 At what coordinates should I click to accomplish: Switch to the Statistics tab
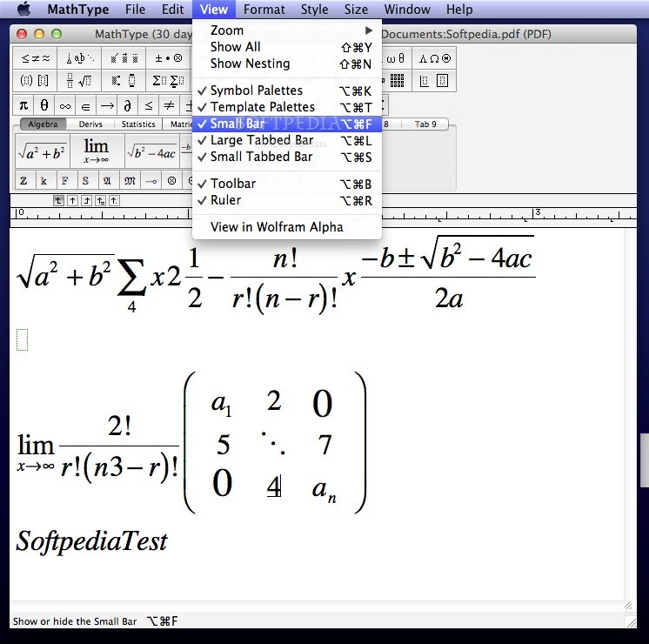point(138,124)
